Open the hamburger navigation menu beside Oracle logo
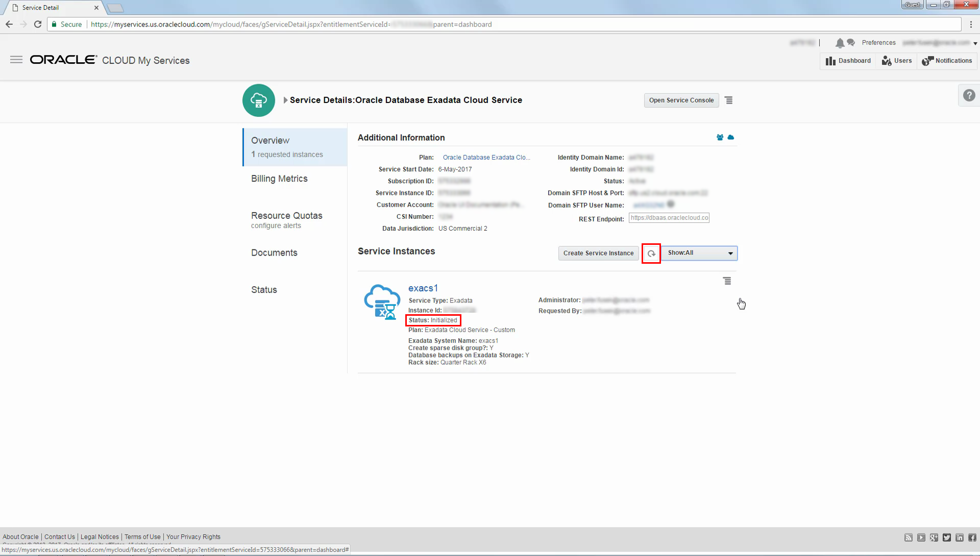Image resolution: width=980 pixels, height=556 pixels. [x=16, y=60]
